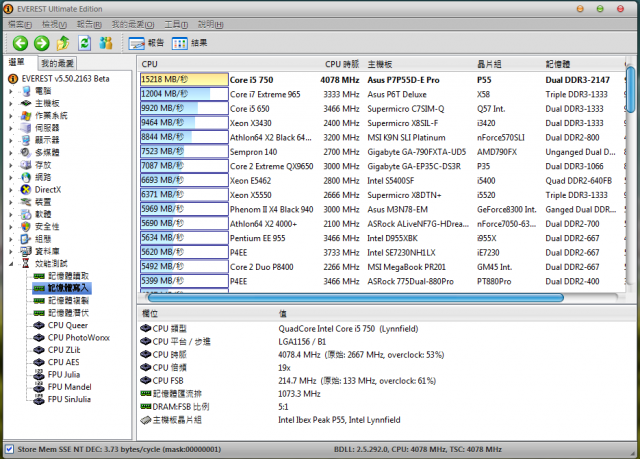Click the LGA1156 / B1 value
Viewport: 640px width, 459px height.
tap(302, 341)
